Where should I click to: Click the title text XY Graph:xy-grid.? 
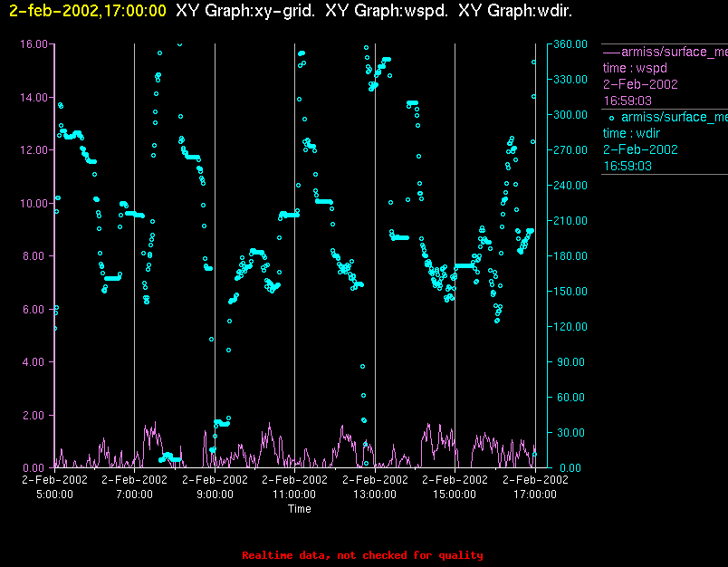click(x=245, y=11)
